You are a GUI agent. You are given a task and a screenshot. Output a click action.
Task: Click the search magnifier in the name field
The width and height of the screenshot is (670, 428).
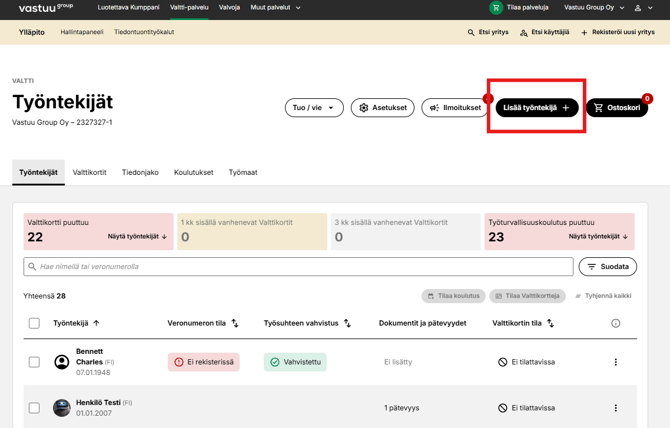tap(32, 267)
